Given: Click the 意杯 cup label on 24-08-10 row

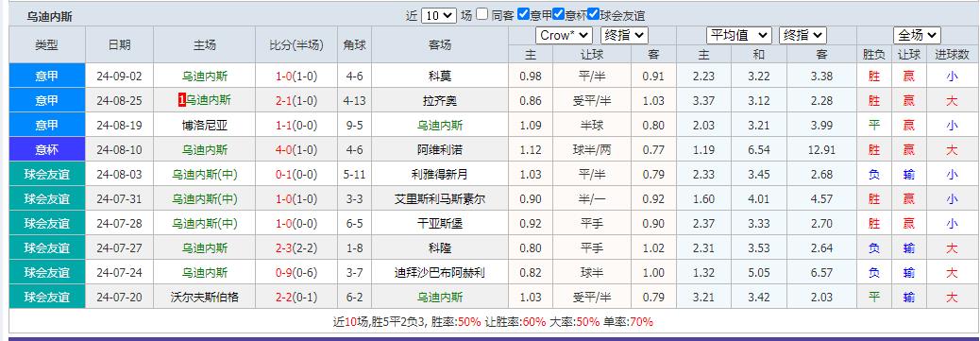Looking at the screenshot, I should [x=47, y=150].
